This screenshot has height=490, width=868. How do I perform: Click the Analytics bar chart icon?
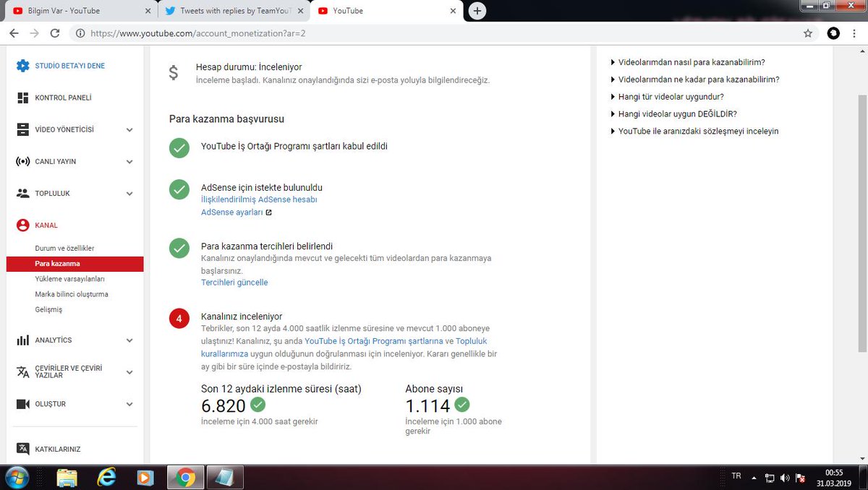(22, 340)
